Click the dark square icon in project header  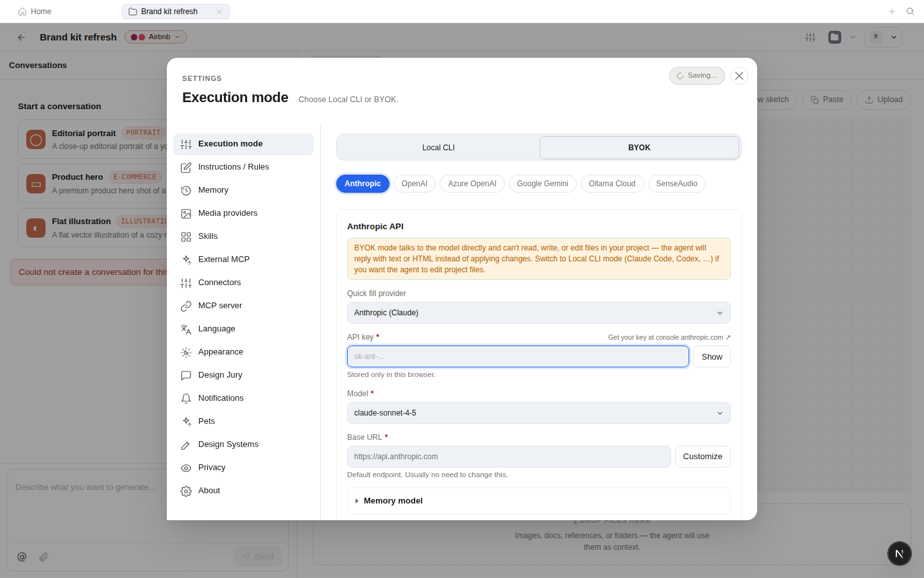coord(835,37)
